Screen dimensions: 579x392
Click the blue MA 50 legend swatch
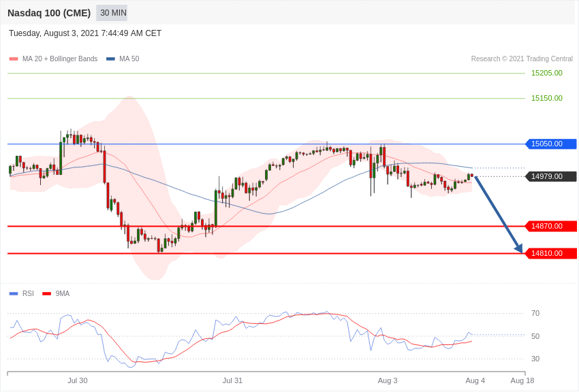110,59
